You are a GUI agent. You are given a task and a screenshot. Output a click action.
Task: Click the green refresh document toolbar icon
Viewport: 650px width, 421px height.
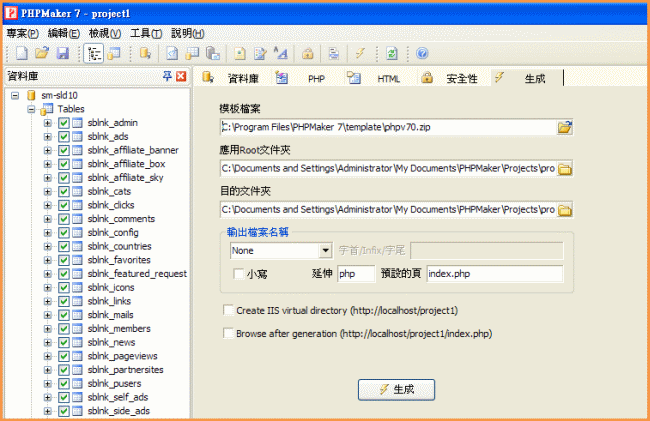392,53
